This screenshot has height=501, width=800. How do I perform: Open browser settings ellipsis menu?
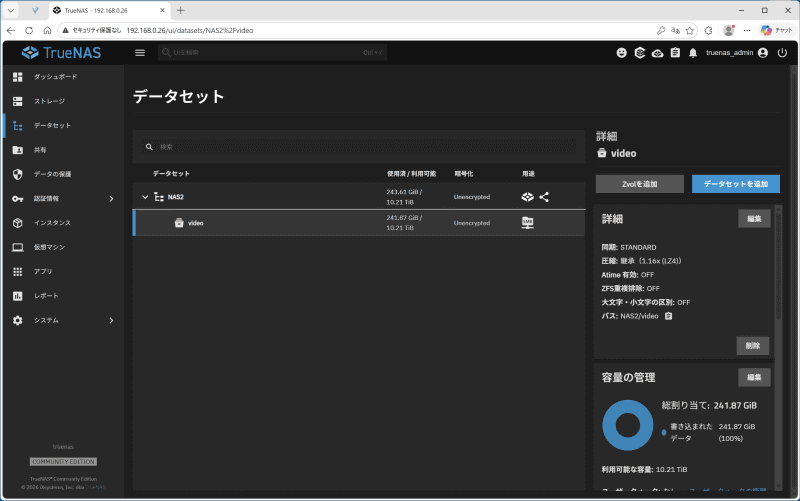tap(747, 31)
